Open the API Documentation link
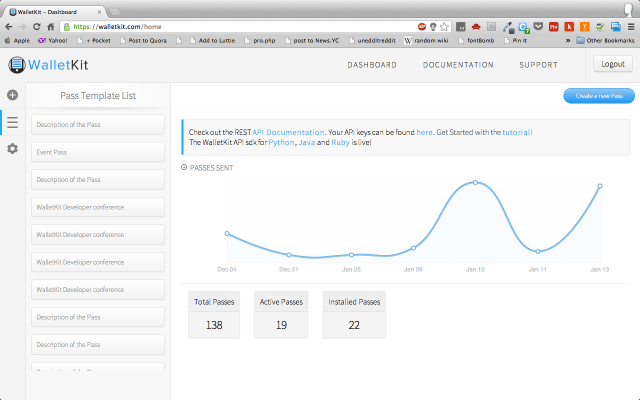 pos(288,132)
